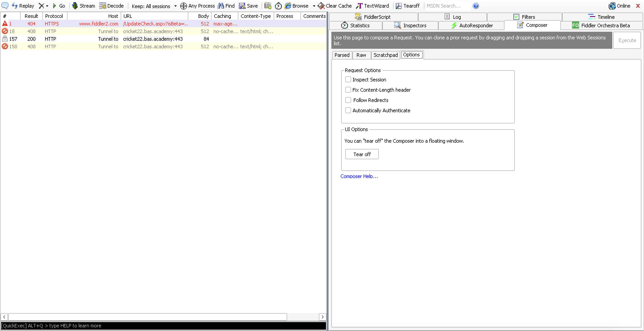Image resolution: width=644 pixels, height=331 pixels.
Task: Click the Clear Cache icon
Action: pyautogui.click(x=321, y=6)
